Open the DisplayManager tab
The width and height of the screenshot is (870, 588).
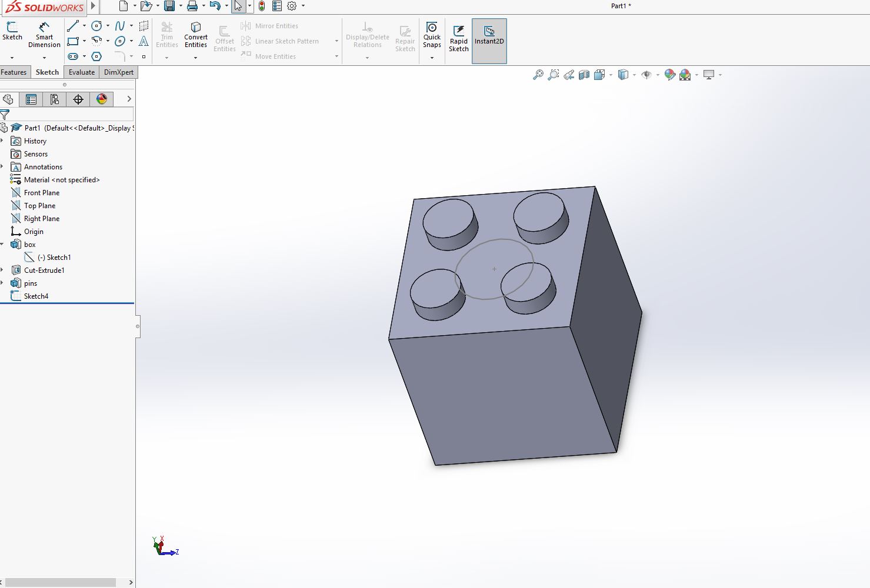coord(102,99)
